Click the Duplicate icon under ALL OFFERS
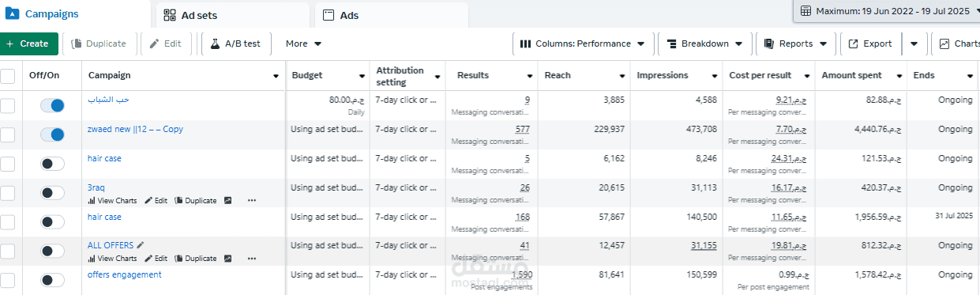 pyautogui.click(x=178, y=259)
